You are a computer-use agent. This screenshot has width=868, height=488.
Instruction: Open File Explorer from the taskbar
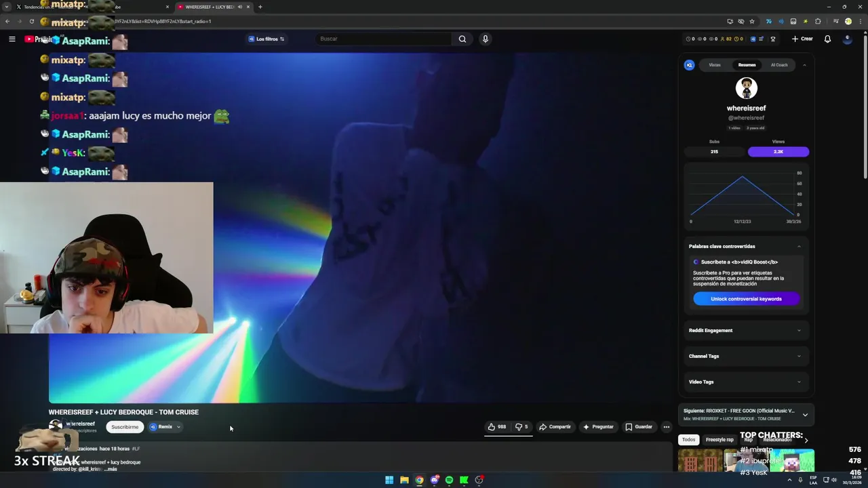click(x=404, y=480)
